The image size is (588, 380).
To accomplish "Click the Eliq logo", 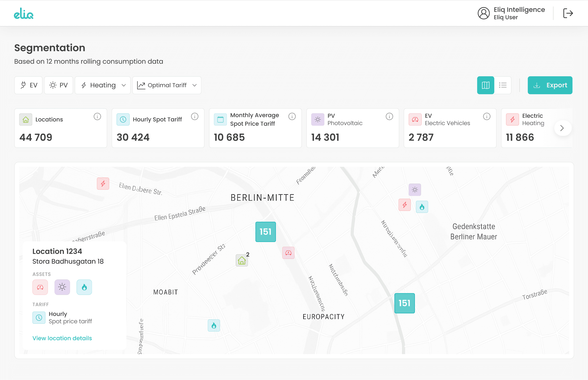I will (x=24, y=13).
